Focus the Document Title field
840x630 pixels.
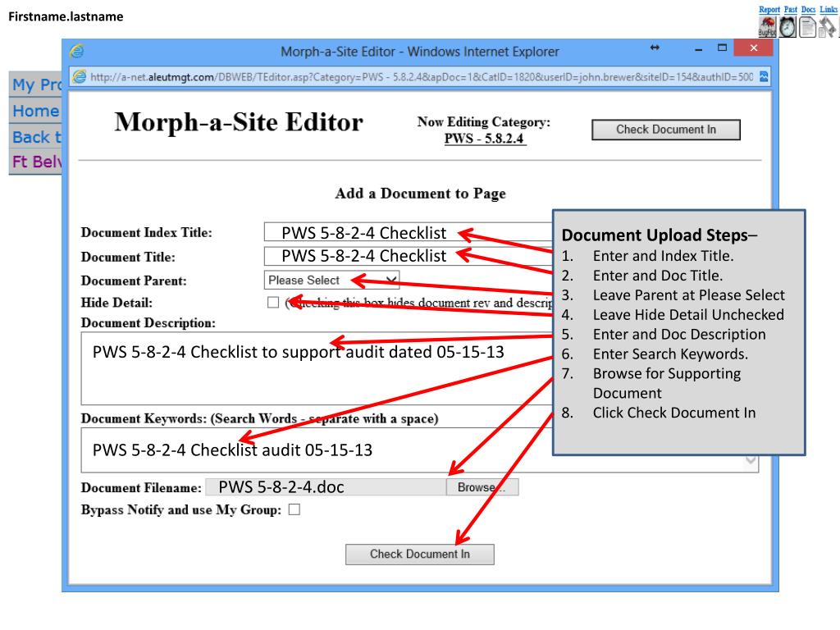tap(409, 256)
